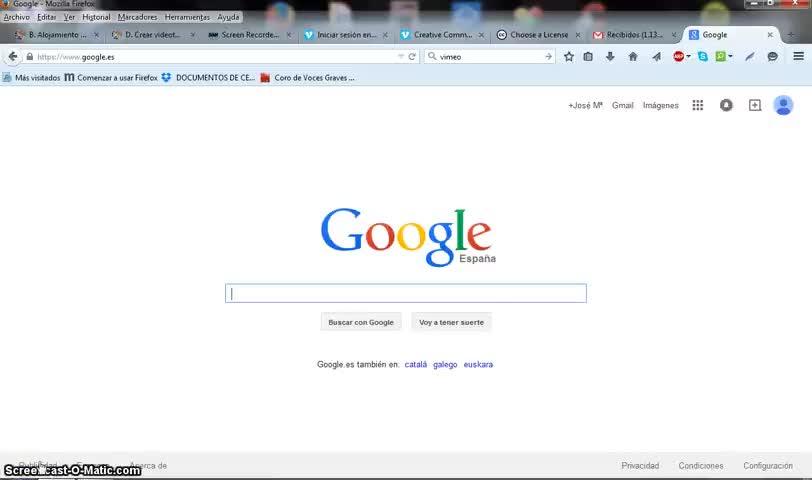The image size is (812, 480).
Task: Close the Choose a License tab
Action: (x=578, y=35)
